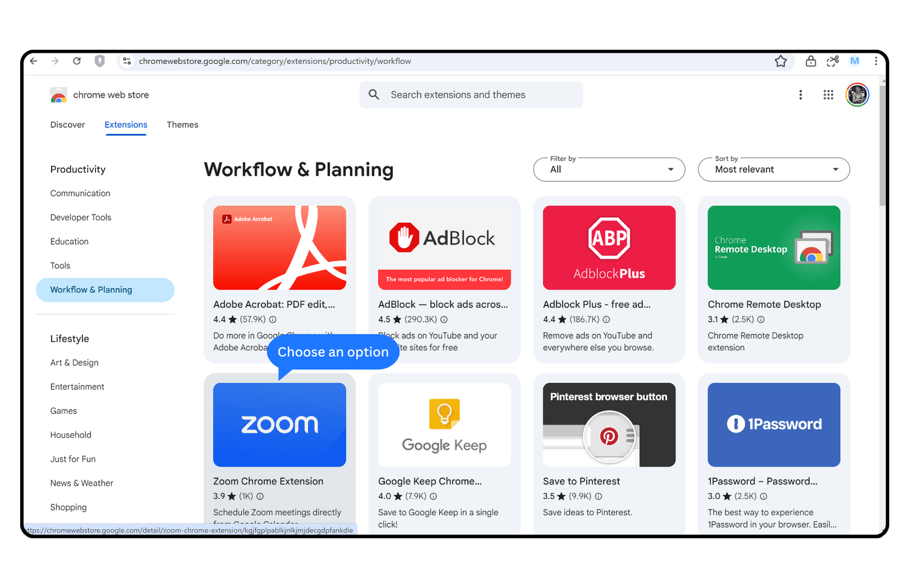Switch to the Themes tab
Screen dimensions: 910x588
182,125
